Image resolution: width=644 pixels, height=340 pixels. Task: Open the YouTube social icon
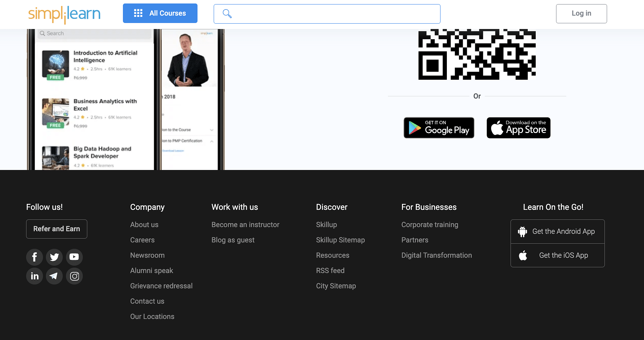click(x=74, y=257)
